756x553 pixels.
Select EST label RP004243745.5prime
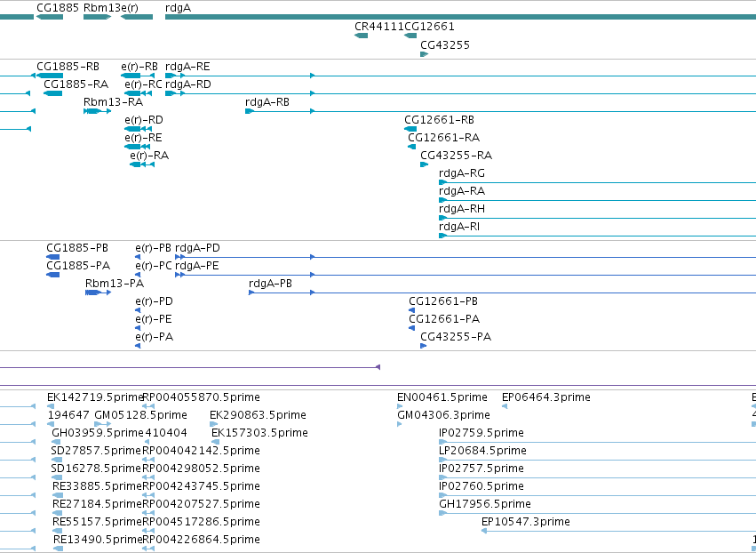(201, 487)
